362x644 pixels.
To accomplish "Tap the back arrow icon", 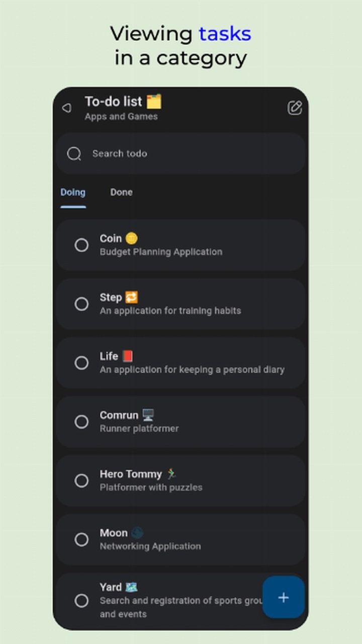I will click(66, 108).
